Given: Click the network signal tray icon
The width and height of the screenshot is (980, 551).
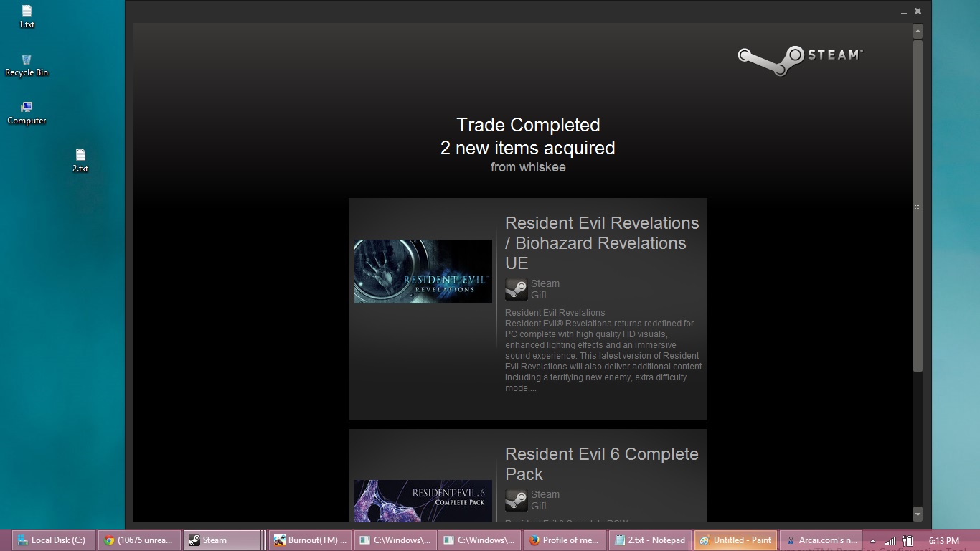Looking at the screenshot, I should point(890,541).
